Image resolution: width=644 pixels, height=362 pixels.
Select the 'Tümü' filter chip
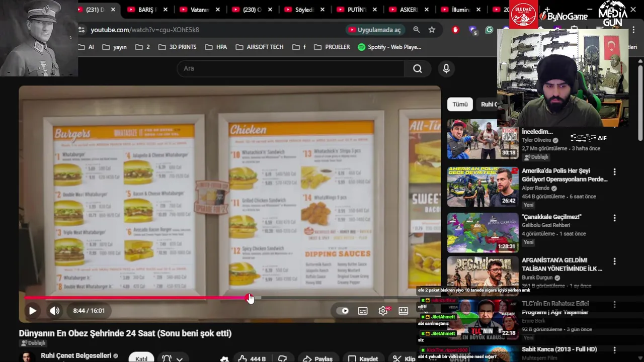pyautogui.click(x=460, y=104)
